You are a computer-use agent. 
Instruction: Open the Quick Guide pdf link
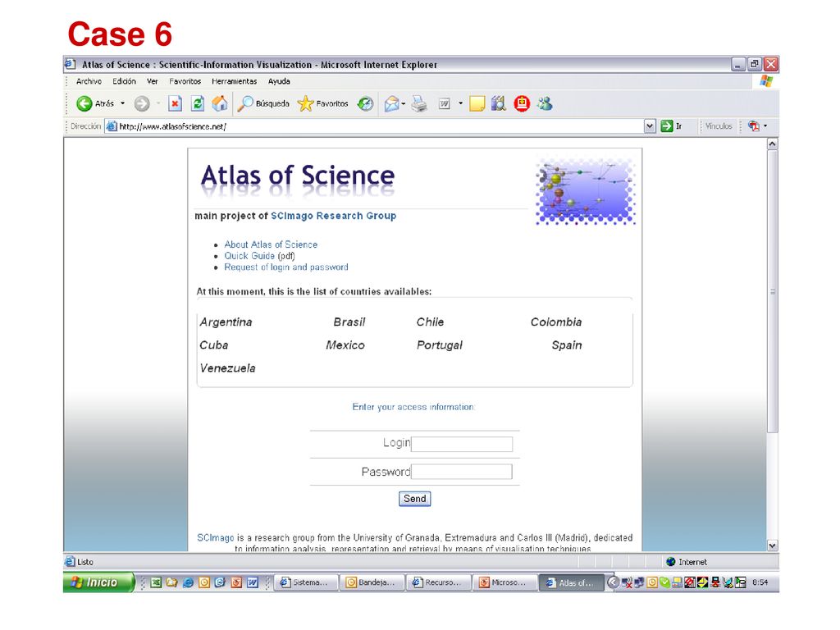click(x=249, y=256)
